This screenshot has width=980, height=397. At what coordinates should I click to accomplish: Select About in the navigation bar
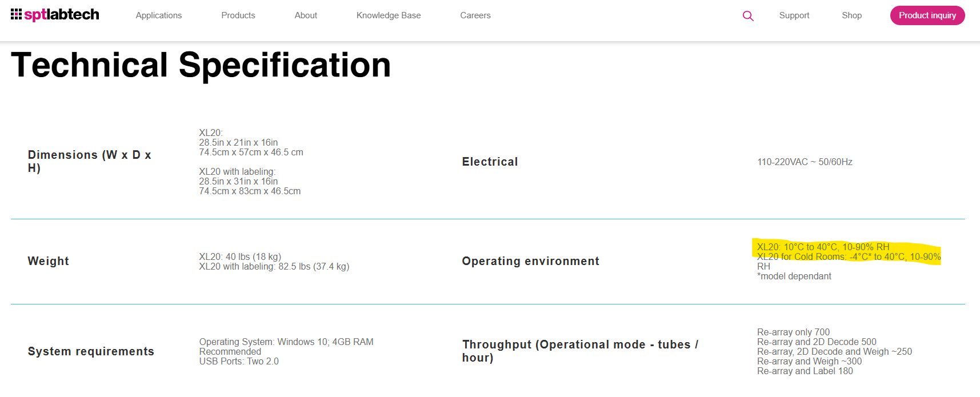[306, 15]
